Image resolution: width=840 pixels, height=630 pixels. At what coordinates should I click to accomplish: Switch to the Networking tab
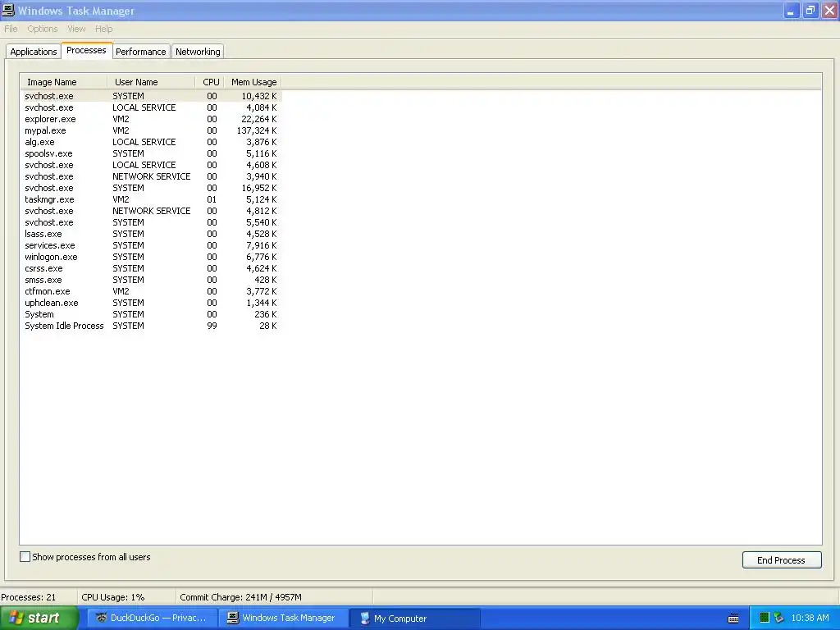coord(198,52)
